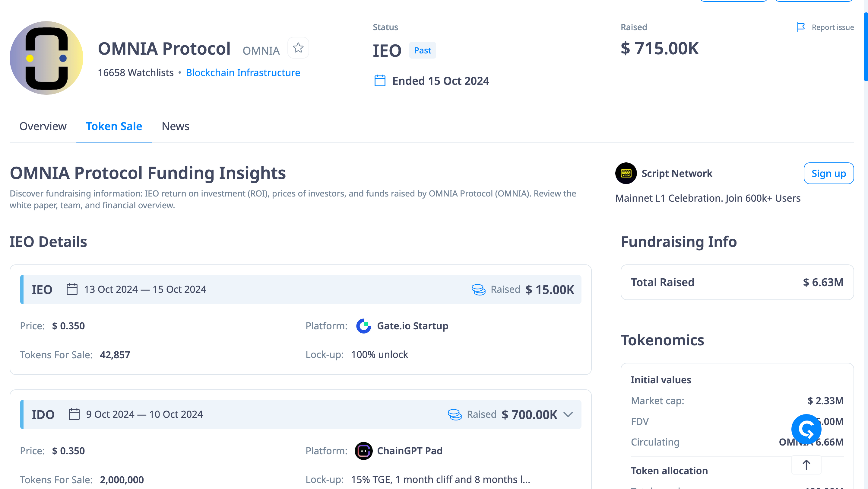Select the Token Sale tab

coord(114,126)
